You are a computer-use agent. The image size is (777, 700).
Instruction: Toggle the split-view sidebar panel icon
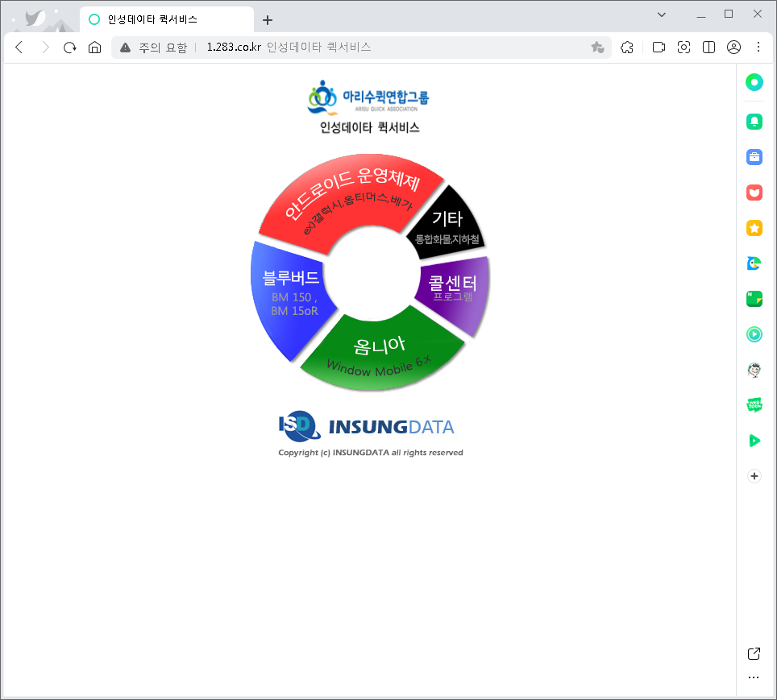click(708, 48)
